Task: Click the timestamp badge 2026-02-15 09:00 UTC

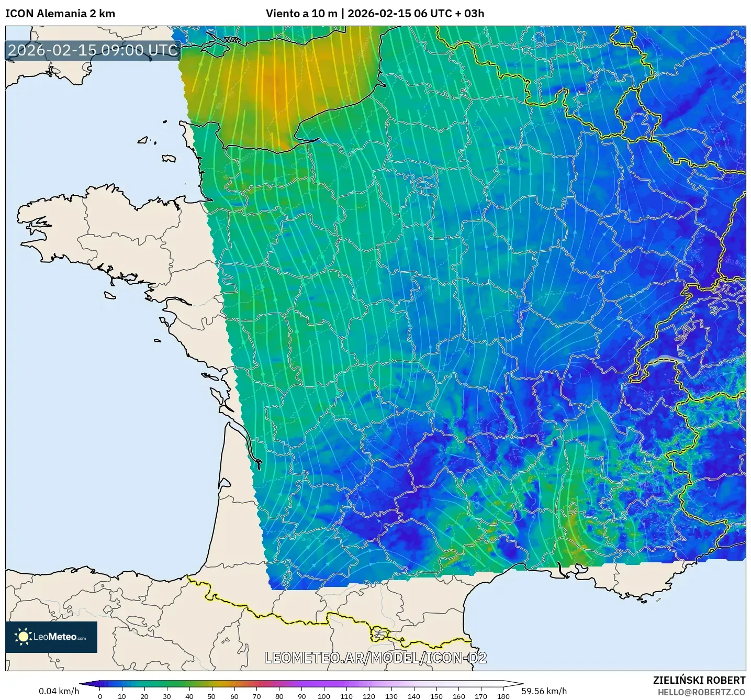Action: 92,51
